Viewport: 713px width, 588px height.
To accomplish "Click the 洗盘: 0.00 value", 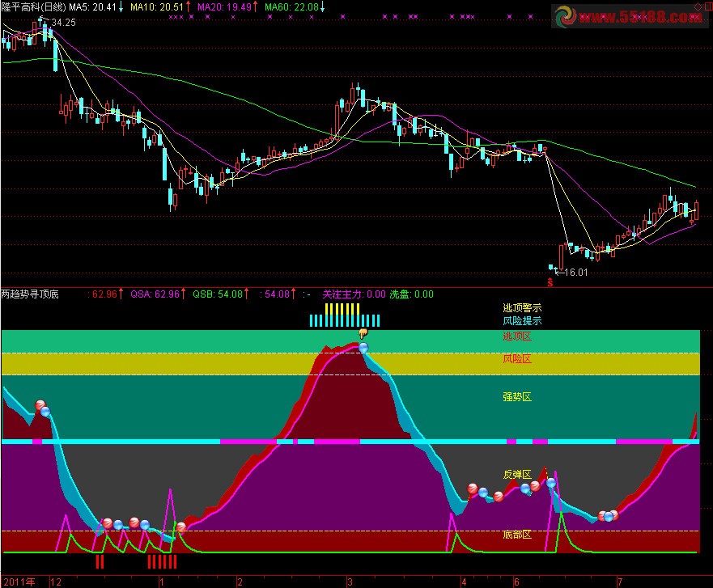I will click(411, 294).
